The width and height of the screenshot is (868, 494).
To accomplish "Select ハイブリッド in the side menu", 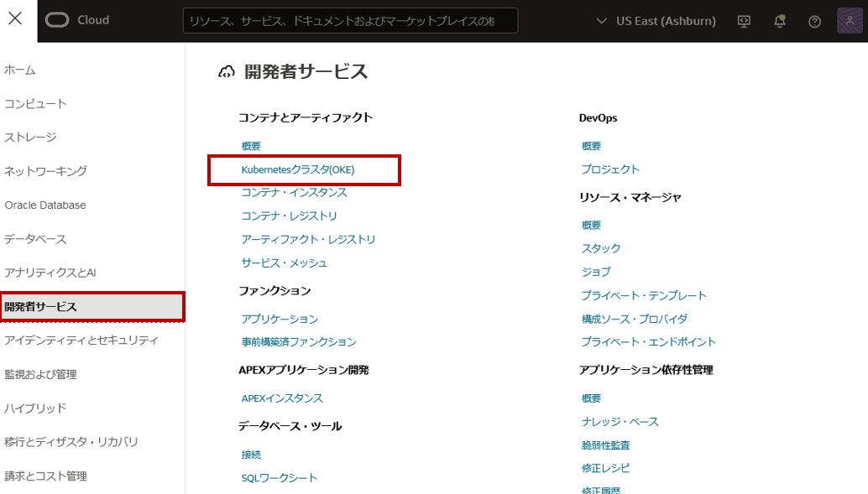I will pyautogui.click(x=35, y=408).
